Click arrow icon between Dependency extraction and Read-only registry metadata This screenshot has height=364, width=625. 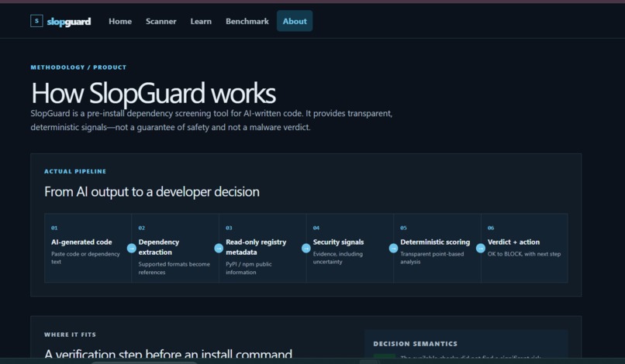[x=219, y=248]
